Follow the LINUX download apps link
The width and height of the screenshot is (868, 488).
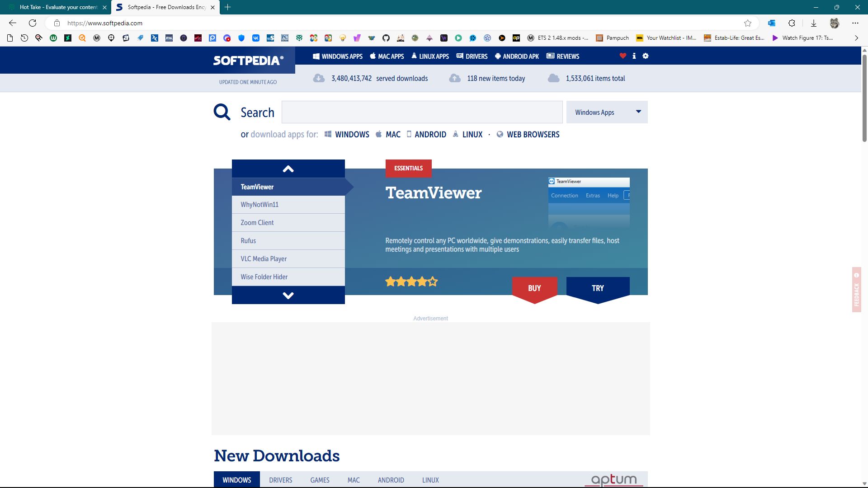467,134
